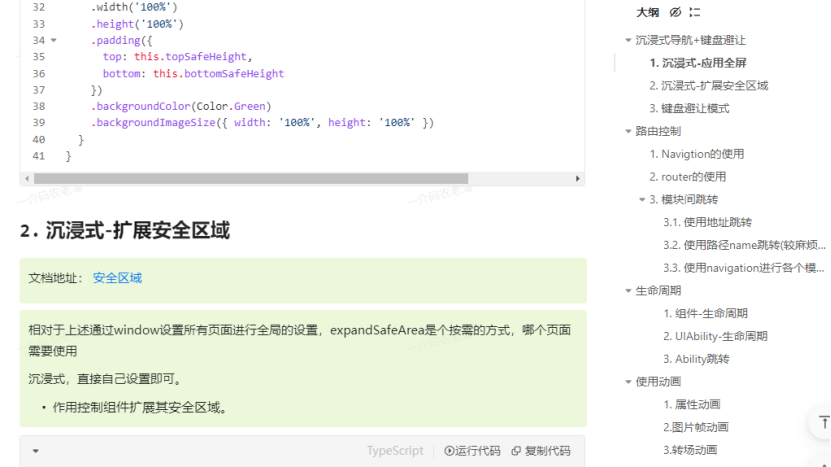Go to 3. 键盘避让模式 outline entry
The height and width of the screenshot is (467, 831).
[x=689, y=108]
